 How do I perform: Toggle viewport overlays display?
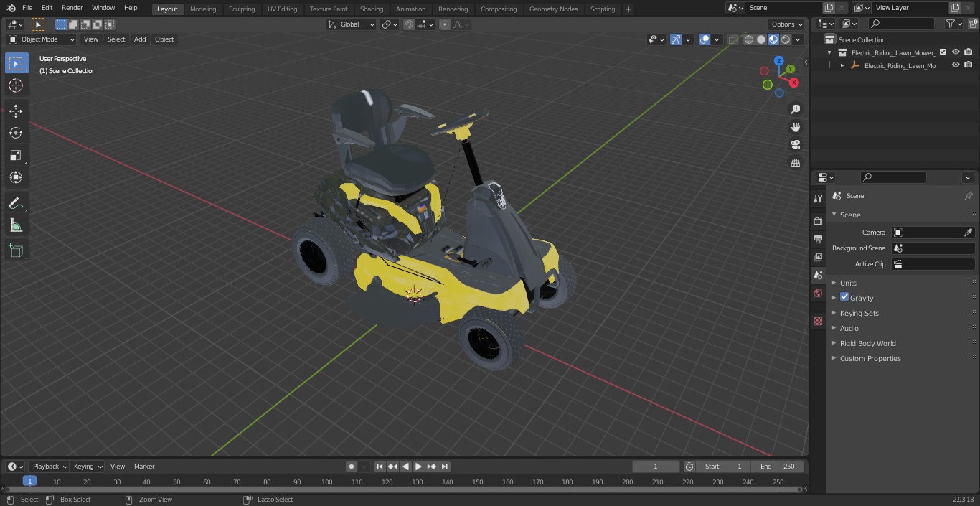pyautogui.click(x=705, y=39)
